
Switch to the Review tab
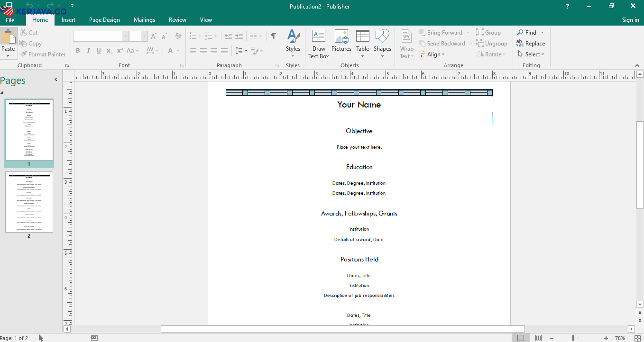pyautogui.click(x=177, y=20)
